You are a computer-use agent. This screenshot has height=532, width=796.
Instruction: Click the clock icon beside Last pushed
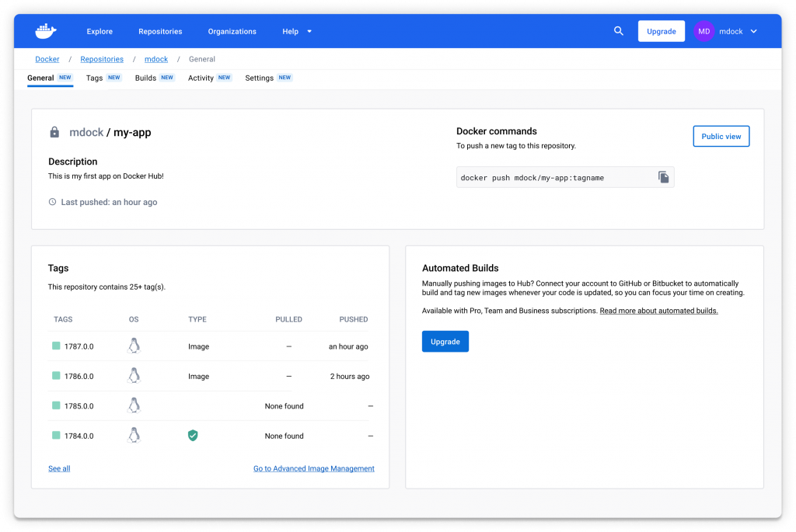[53, 202]
